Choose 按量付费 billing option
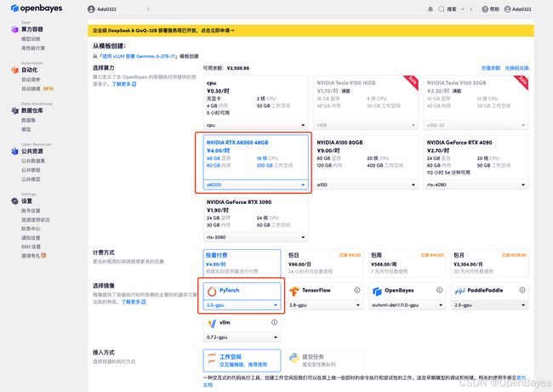Image resolution: width=553 pixels, height=392 pixels. [242, 263]
